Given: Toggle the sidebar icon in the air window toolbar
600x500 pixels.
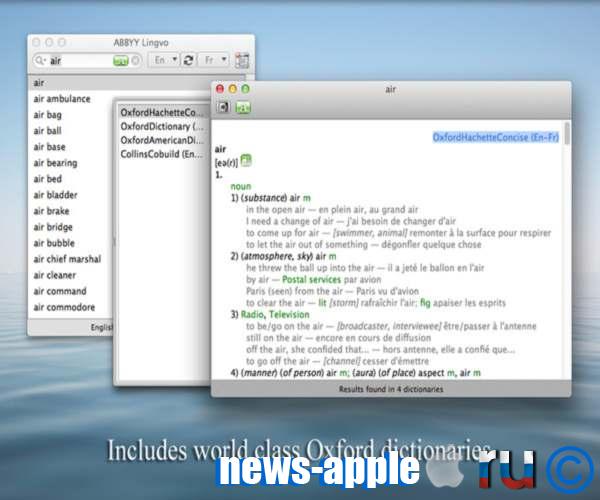Looking at the screenshot, I should [x=223, y=107].
